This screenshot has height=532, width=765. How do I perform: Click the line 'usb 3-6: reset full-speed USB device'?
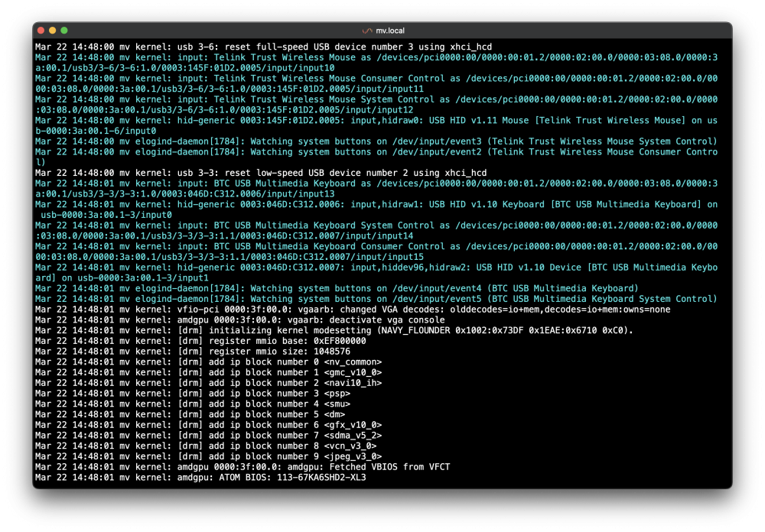click(x=263, y=47)
